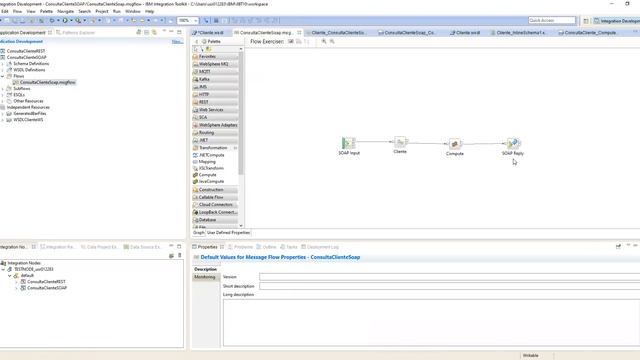The width and height of the screenshot is (640, 360).
Task: Open the Help menu
Action: click(x=149, y=11)
